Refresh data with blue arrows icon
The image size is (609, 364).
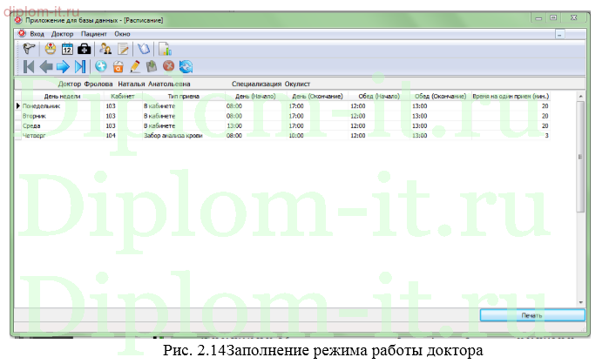tap(186, 67)
